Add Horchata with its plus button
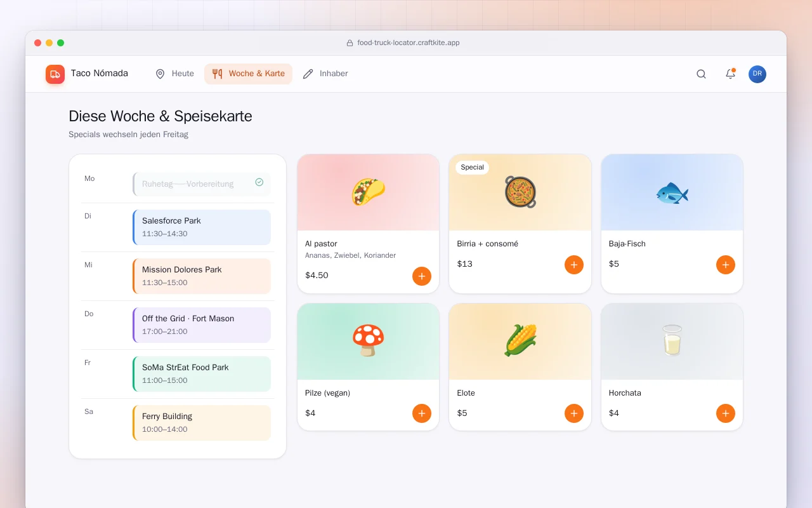Image resolution: width=812 pixels, height=508 pixels. point(726,413)
